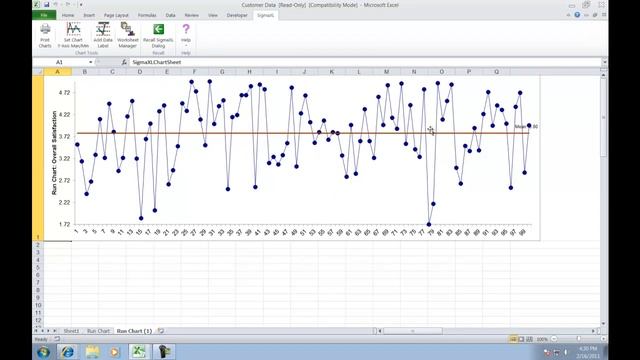Select row 5 header
Image resolution: width=640 pixels, height=360 pixels.
click(38, 267)
